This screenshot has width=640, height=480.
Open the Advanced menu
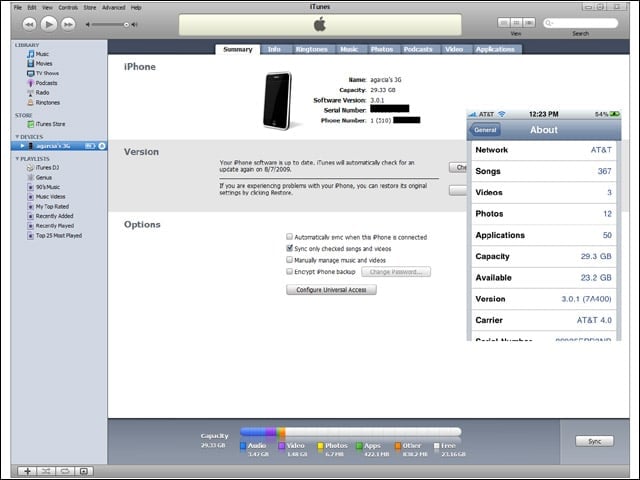(113, 7)
